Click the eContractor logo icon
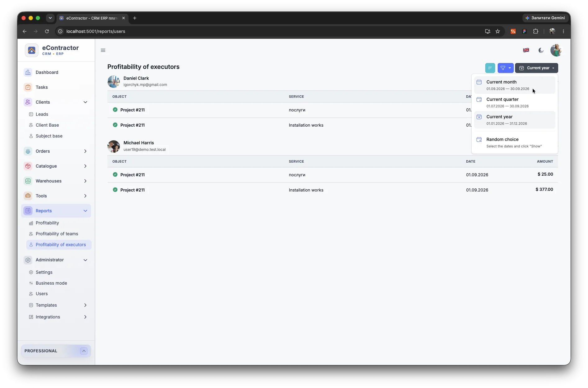Image resolution: width=588 pixels, height=388 pixels. coord(32,50)
